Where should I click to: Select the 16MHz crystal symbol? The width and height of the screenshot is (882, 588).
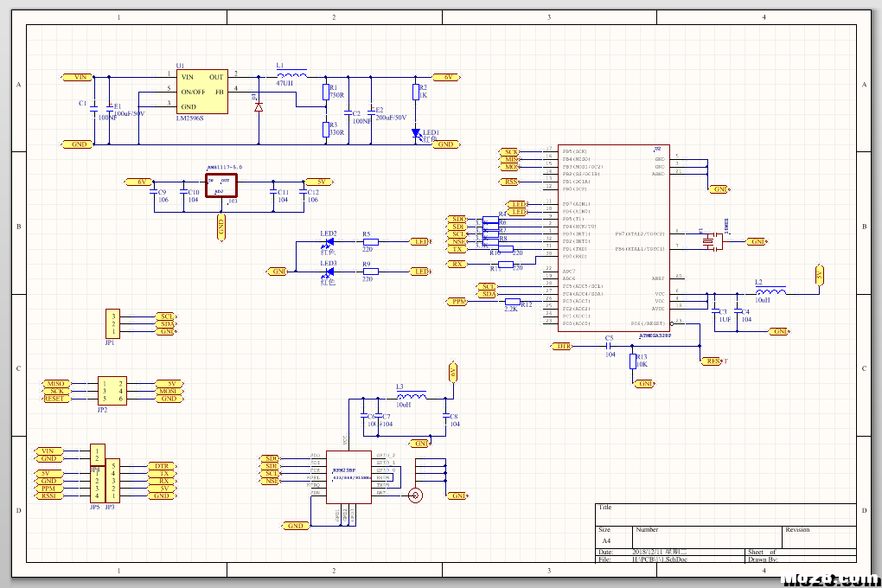(713, 242)
